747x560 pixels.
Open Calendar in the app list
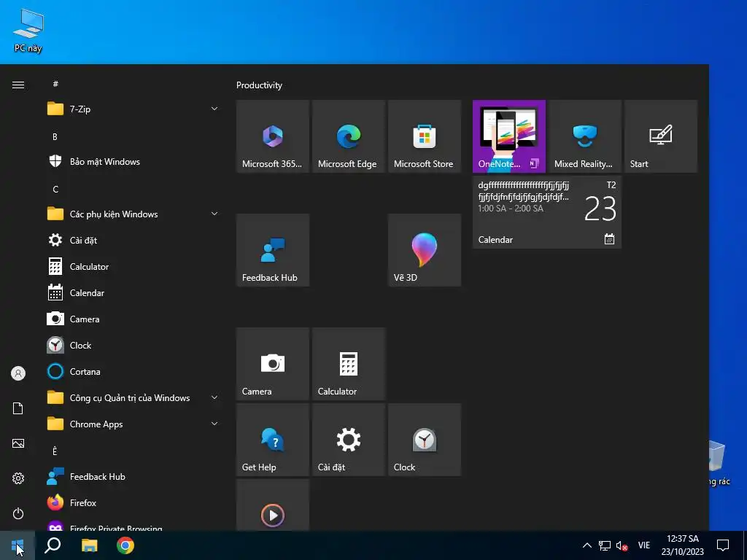tap(133, 293)
